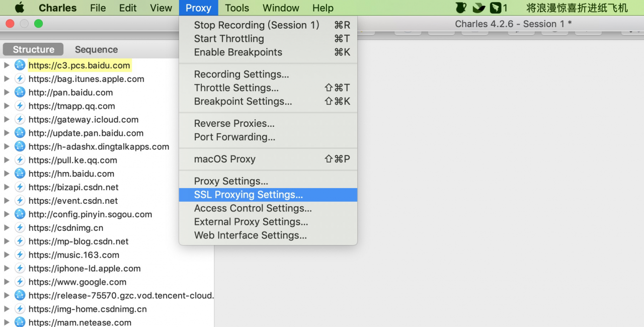
Task: Select Stop Recording (Session 1)
Action: pos(268,25)
